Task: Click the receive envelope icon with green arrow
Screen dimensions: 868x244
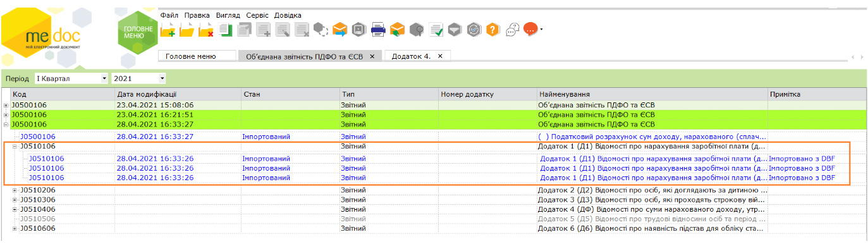Action: (x=397, y=29)
